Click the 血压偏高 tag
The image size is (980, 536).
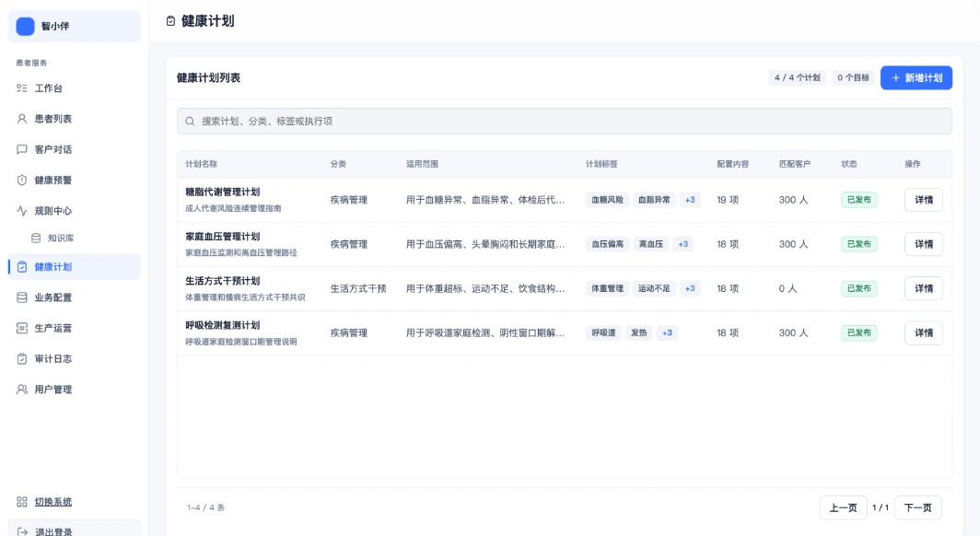(x=607, y=244)
